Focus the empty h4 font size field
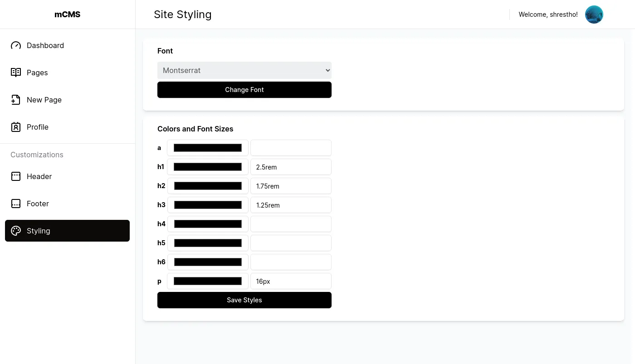The image size is (635, 364). (291, 224)
